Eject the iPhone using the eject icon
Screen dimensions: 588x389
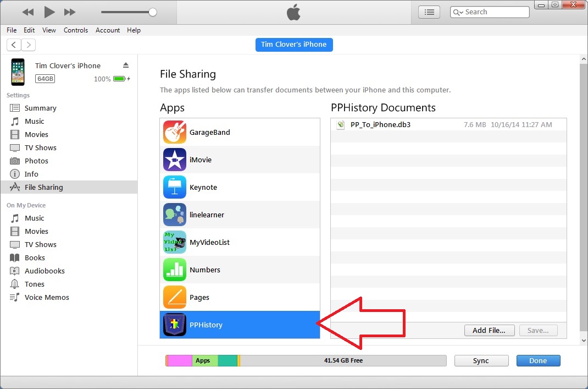[x=126, y=65]
